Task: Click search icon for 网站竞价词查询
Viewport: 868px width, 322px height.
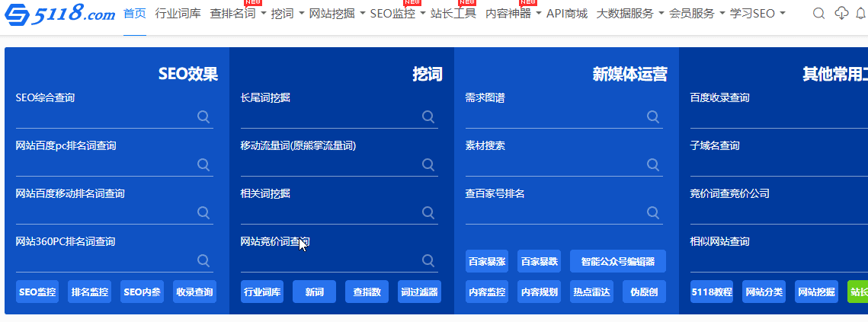Action: click(x=428, y=260)
